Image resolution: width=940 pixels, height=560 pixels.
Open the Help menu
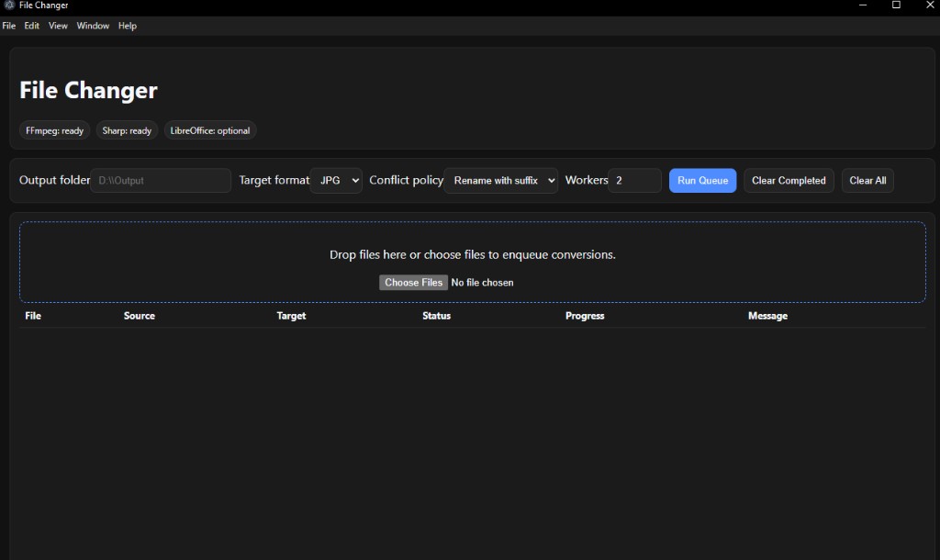pos(128,26)
